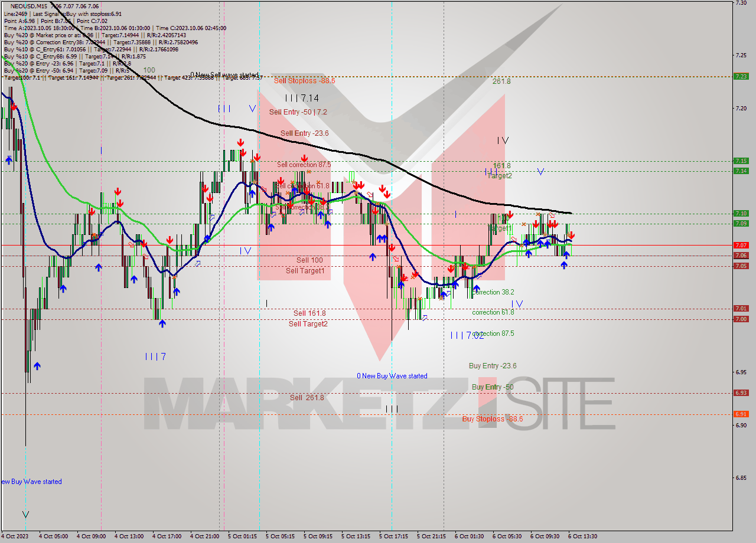Click the '261.8' level label at top
This screenshot has height=543, width=756.
(501, 81)
